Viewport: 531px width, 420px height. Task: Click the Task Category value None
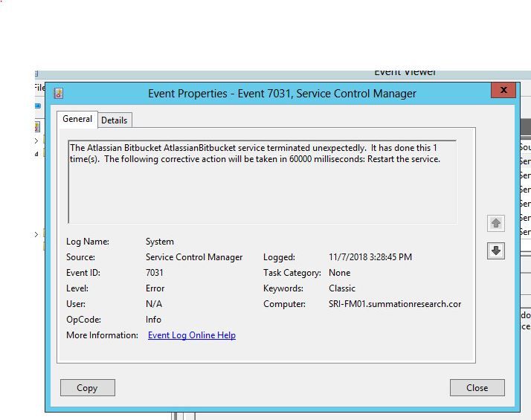pyautogui.click(x=339, y=273)
